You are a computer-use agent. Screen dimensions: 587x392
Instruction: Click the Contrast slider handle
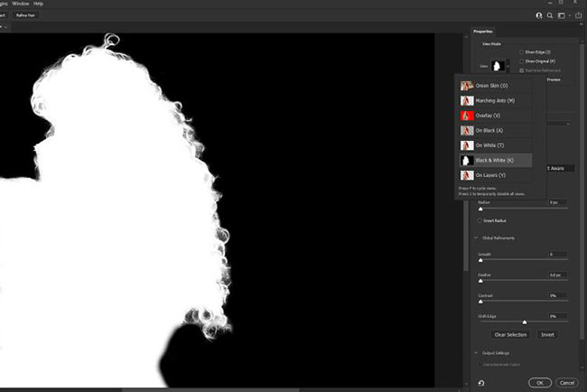point(480,302)
